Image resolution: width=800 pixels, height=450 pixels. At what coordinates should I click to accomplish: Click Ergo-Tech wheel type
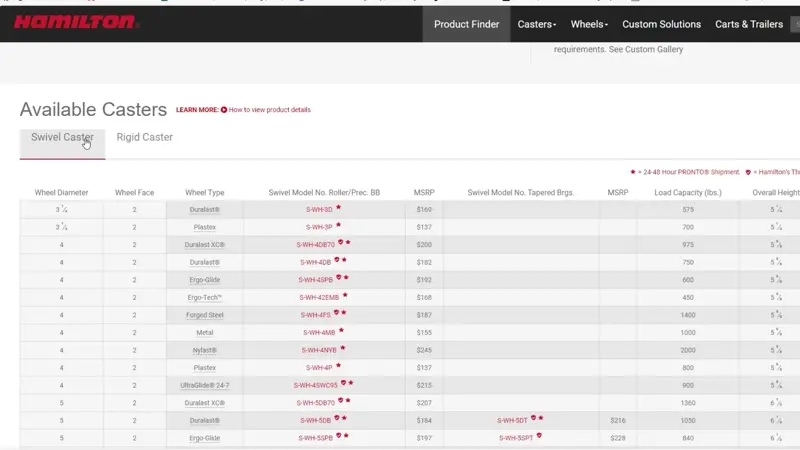[205, 297]
